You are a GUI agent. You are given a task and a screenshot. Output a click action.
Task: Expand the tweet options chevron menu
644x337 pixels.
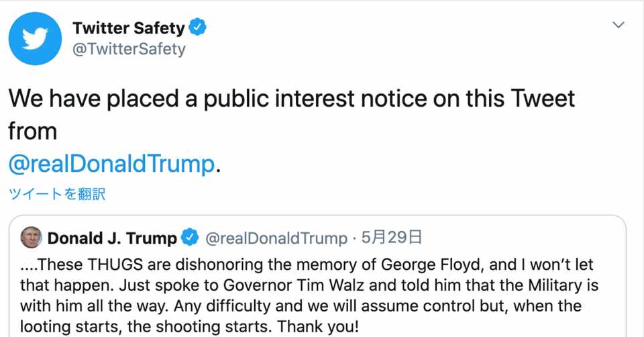[x=619, y=26]
